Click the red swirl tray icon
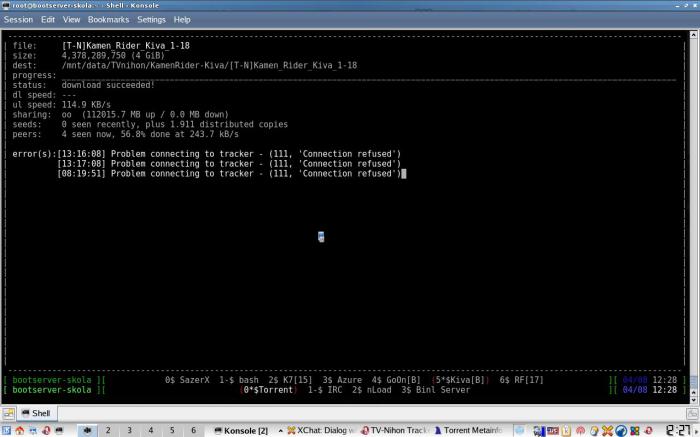 coord(648,431)
